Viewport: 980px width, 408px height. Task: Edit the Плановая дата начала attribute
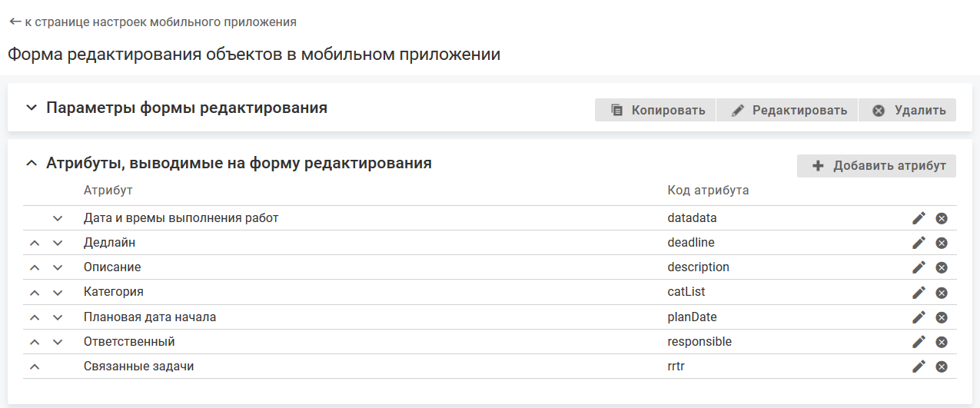(x=919, y=317)
